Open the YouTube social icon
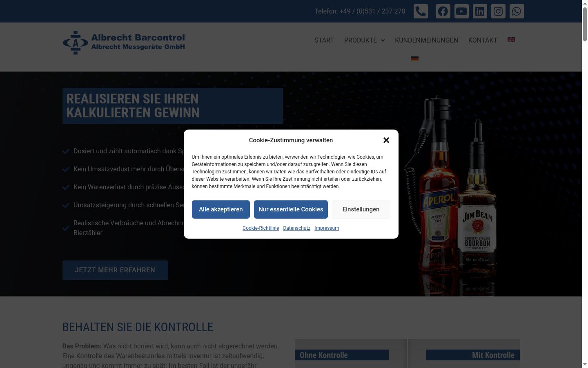This screenshot has width=588, height=368. (x=461, y=11)
